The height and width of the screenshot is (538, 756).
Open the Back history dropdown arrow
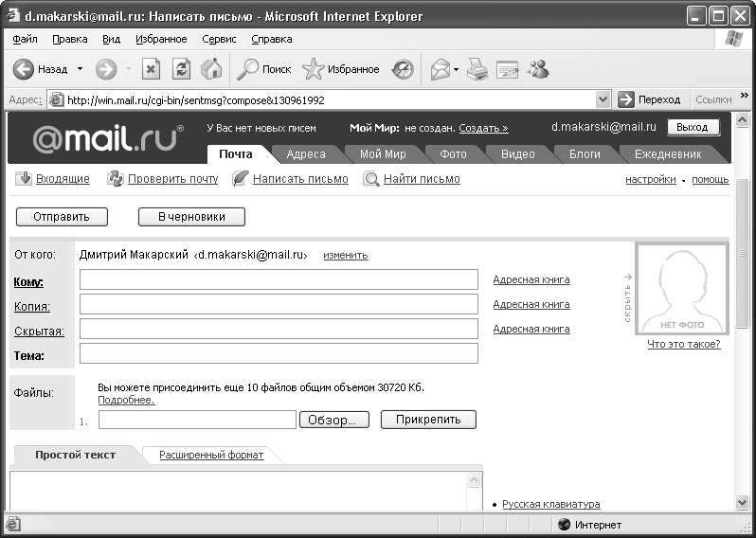pyautogui.click(x=80, y=69)
